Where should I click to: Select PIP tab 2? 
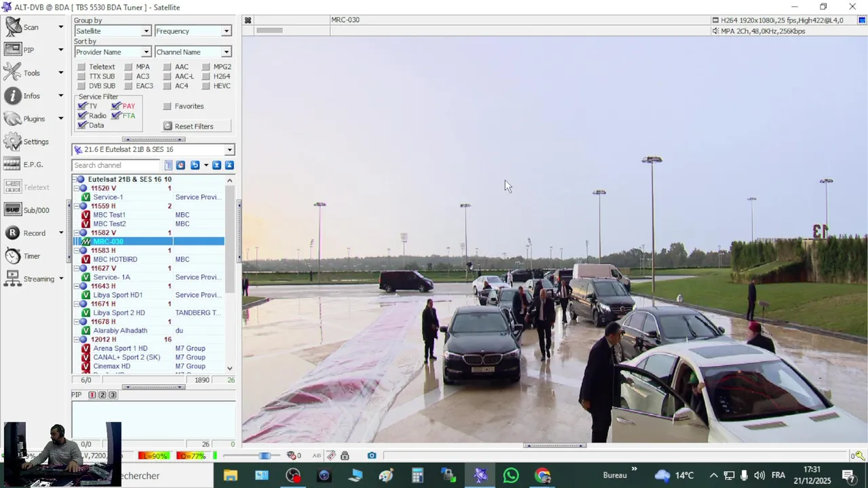coord(102,395)
